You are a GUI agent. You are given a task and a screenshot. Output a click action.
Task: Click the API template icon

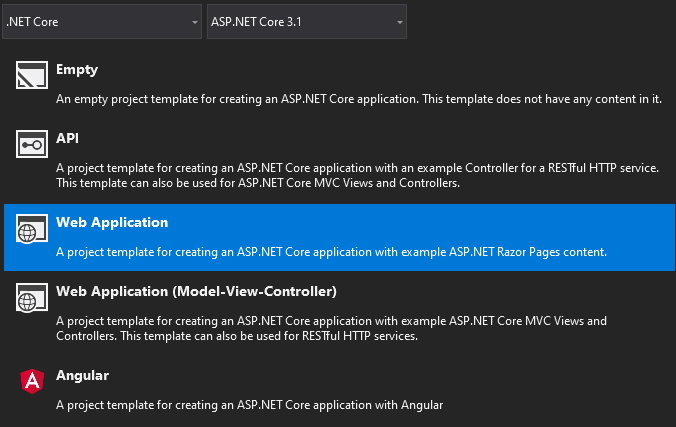click(x=32, y=144)
